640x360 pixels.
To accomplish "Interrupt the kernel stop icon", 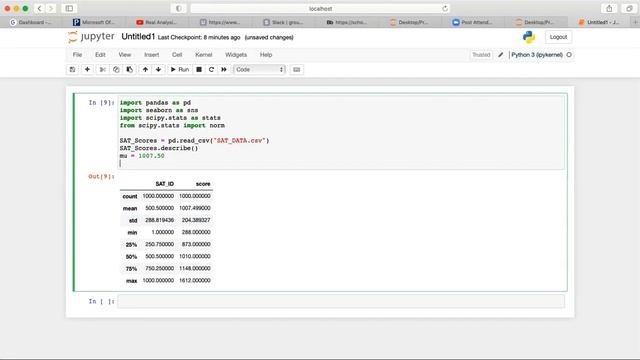I will 199,69.
